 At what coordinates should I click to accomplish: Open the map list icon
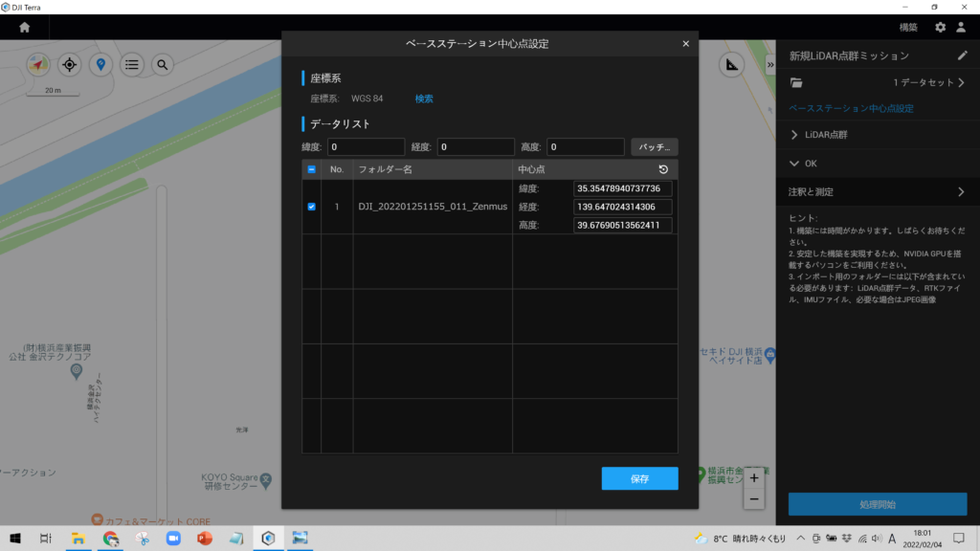point(132,65)
